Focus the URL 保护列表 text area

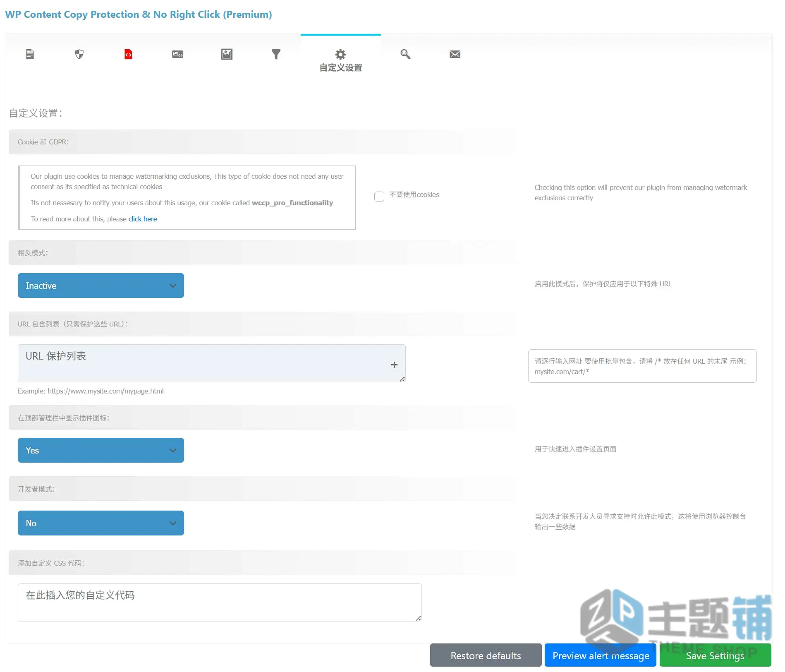click(x=211, y=363)
